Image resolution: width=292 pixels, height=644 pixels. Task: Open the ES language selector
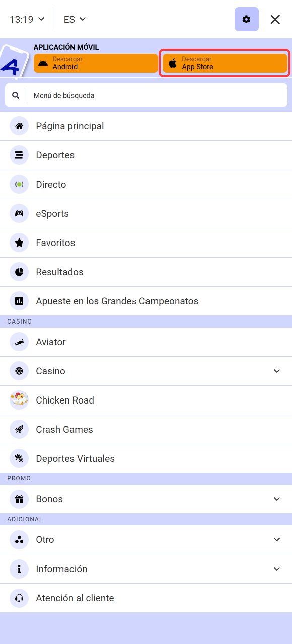point(74,19)
